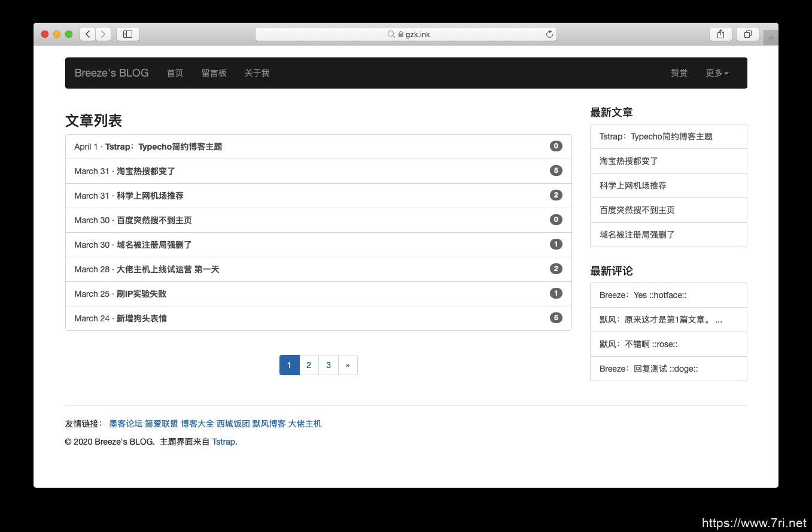Go to pagination page 3
Image resolution: width=812 pixels, height=532 pixels.
[x=329, y=365]
